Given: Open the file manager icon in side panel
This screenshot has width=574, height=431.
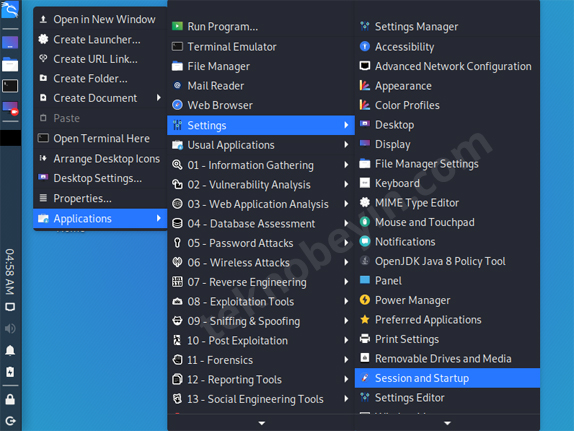Looking at the screenshot, I should pos(10,65).
